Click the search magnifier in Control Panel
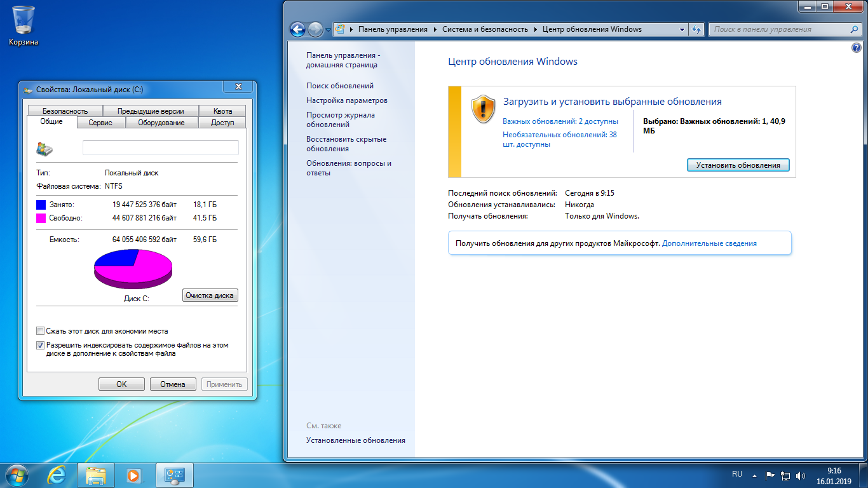 click(854, 29)
